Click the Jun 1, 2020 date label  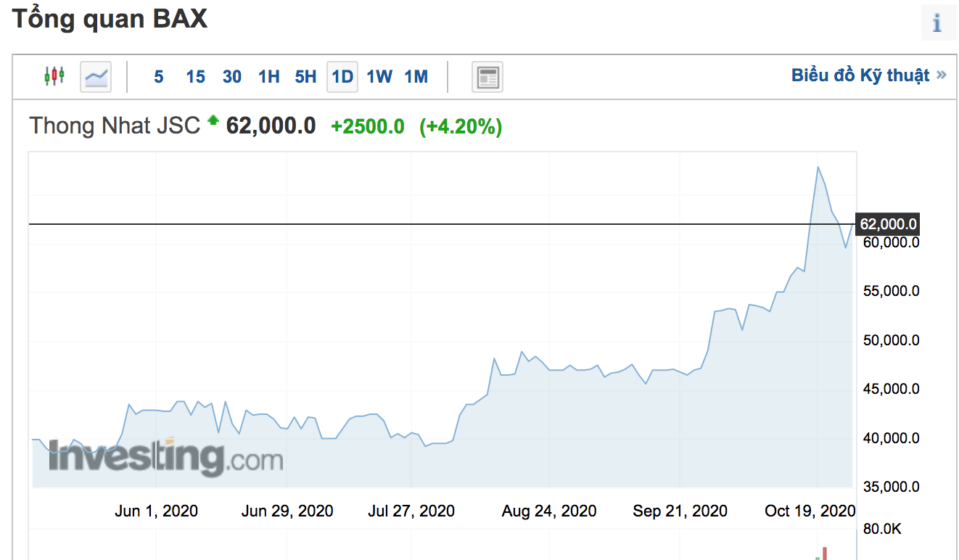[156, 511]
